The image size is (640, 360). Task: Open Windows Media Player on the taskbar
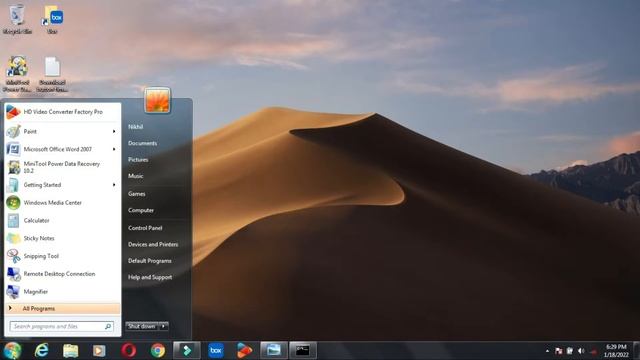click(x=99, y=351)
